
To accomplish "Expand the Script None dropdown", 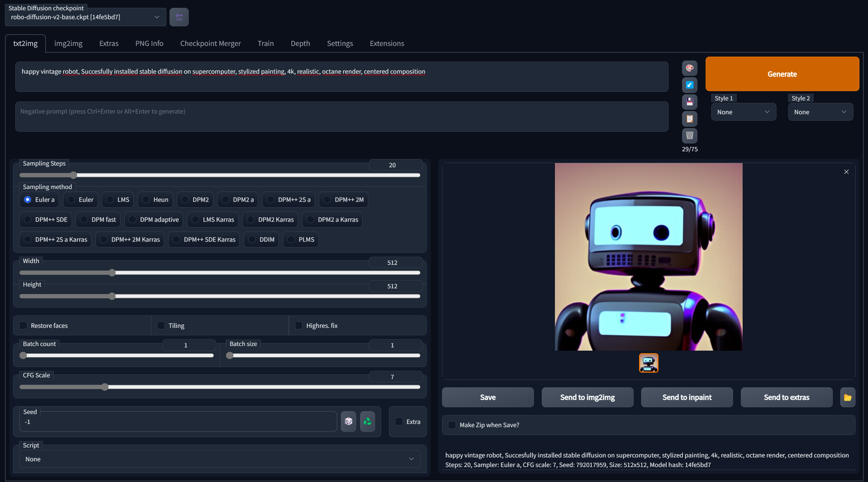I will click(x=220, y=458).
